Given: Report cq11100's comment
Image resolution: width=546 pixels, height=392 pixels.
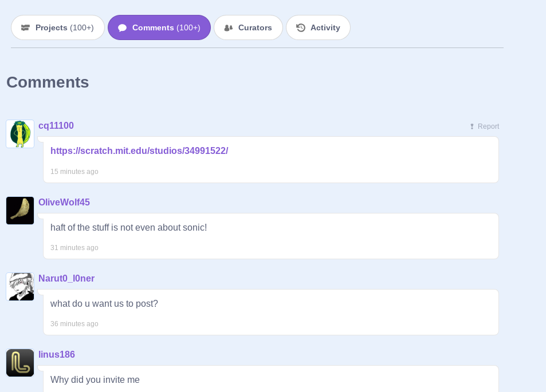Looking at the screenshot, I should pos(484,126).
